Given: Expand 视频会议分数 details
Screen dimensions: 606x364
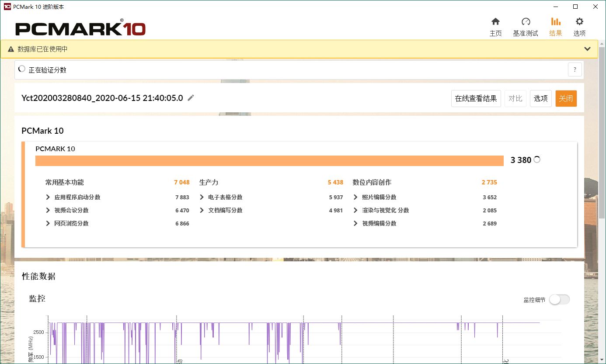Looking at the screenshot, I should tap(48, 210).
